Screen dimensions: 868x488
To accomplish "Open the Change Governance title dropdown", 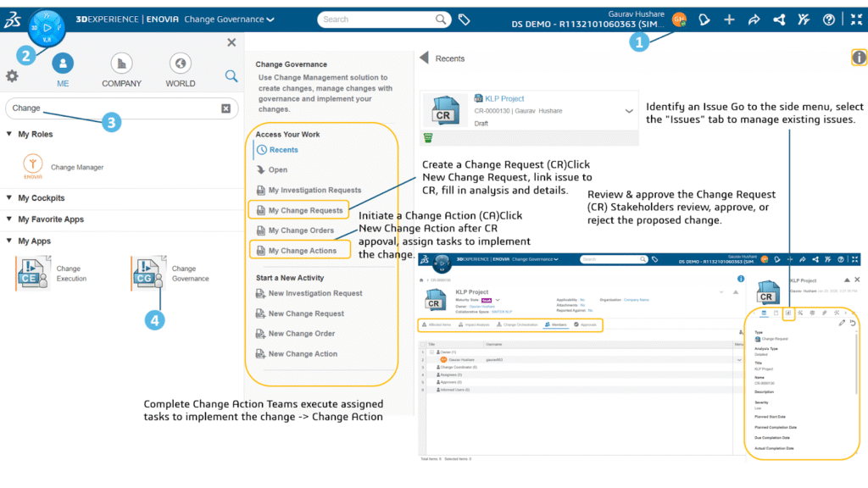I will click(x=270, y=19).
